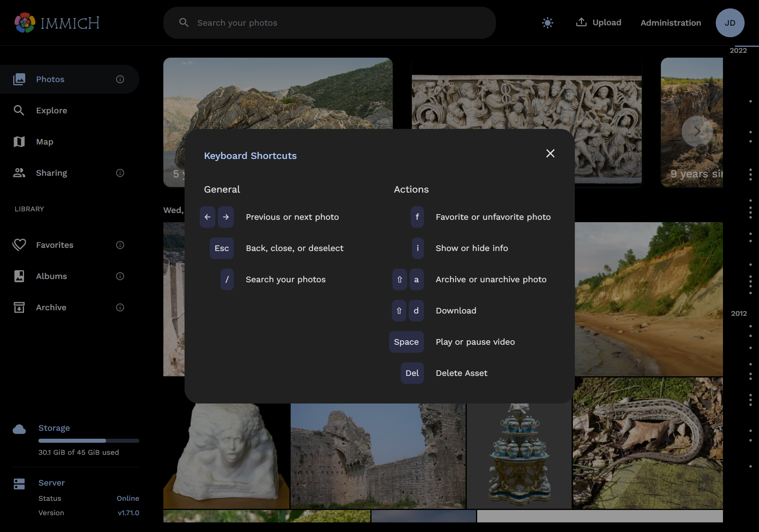This screenshot has height=532, width=759.
Task: Click the Upload button
Action: 598,23
